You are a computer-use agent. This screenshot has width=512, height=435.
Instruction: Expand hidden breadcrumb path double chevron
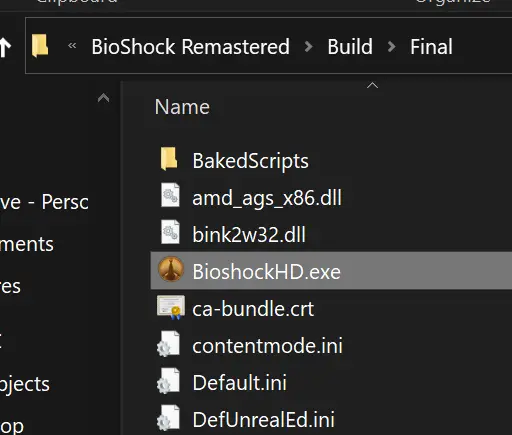[x=72, y=45]
